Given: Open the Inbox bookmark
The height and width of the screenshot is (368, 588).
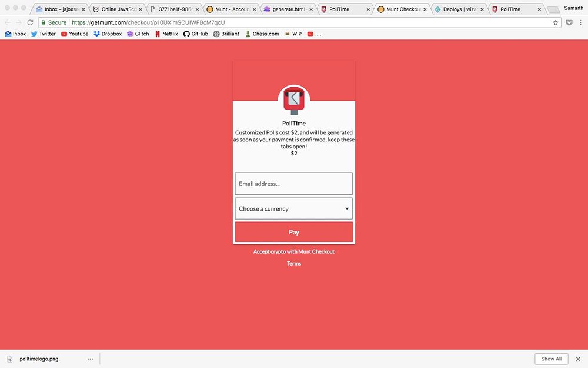Looking at the screenshot, I should (15, 34).
